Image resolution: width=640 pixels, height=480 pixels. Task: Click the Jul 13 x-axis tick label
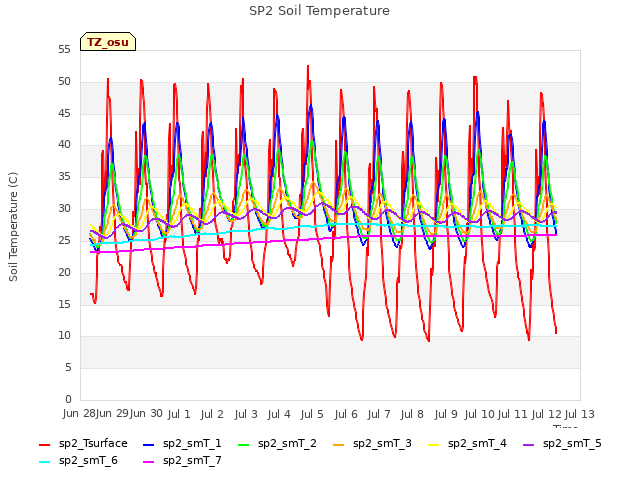point(580,414)
